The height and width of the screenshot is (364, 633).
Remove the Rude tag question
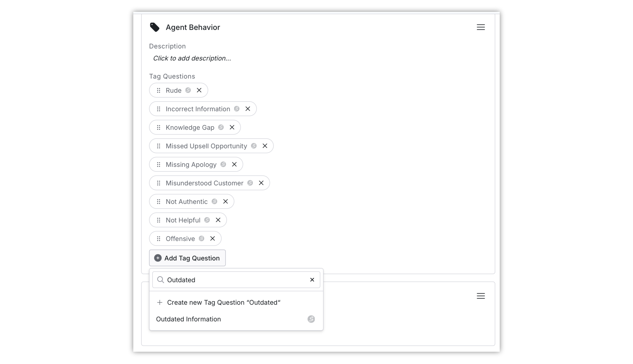(x=199, y=90)
